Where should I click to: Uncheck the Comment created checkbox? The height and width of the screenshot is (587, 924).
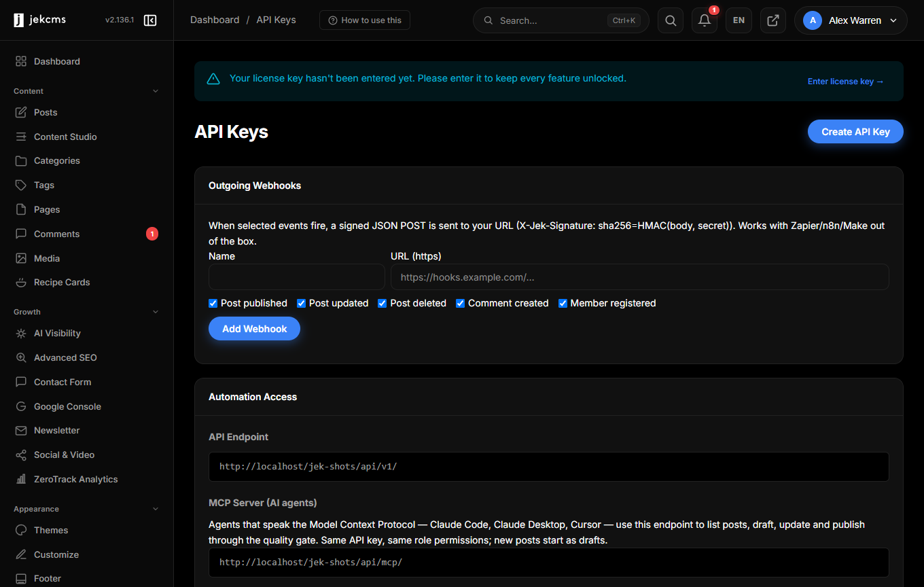tap(461, 303)
